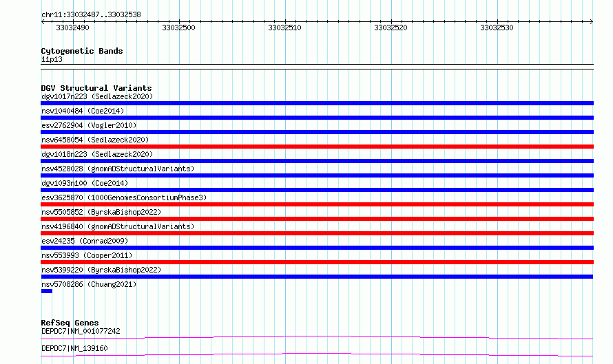Click the esv24235 (Conrad2009) label
This screenshot has height=364, width=613.
pos(85,241)
